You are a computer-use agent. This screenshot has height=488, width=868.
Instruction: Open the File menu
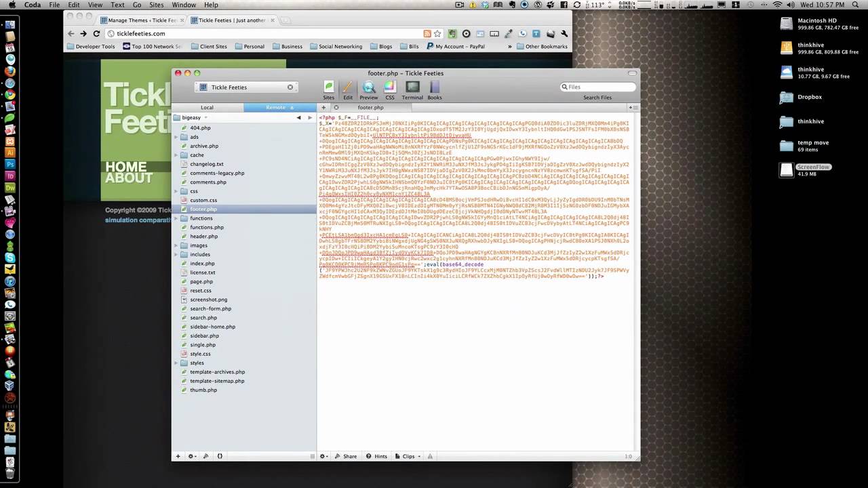pos(54,5)
